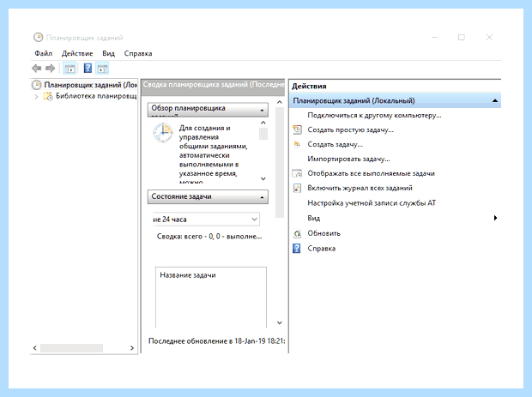Click the Forward arrow toolbar icon

(x=51, y=69)
